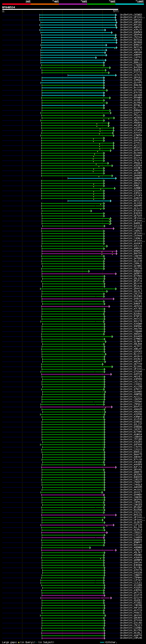The image size is (146, 644).
Task: Click the green ~80% identity legend bar
Action: pos(101,4)
